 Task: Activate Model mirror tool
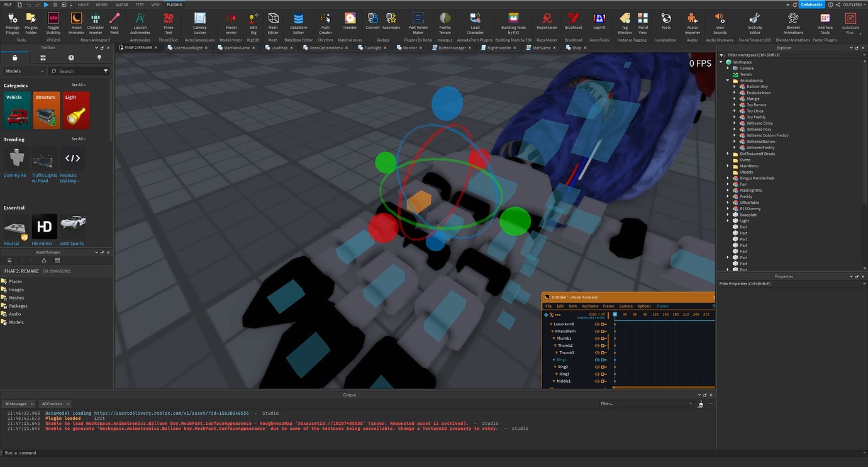(x=231, y=23)
